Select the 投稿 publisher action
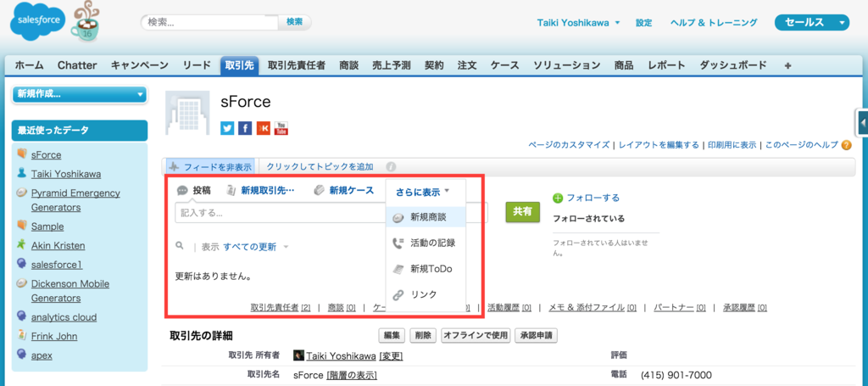The image size is (868, 386). point(194,190)
